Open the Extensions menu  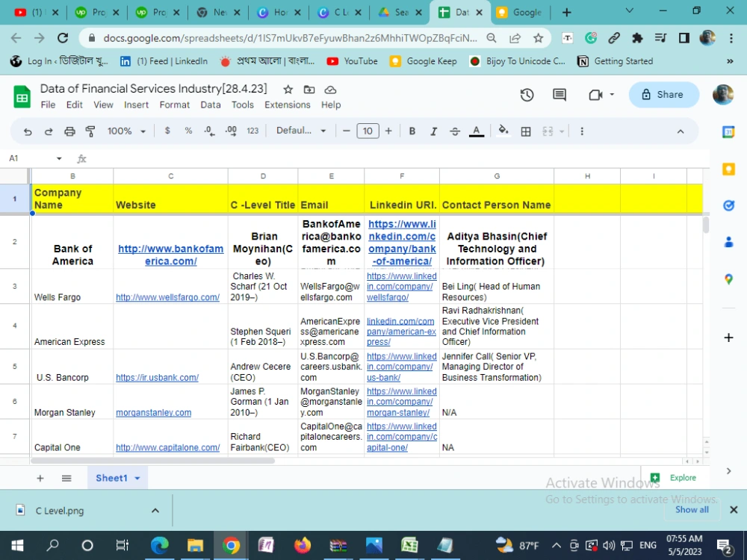click(x=288, y=105)
